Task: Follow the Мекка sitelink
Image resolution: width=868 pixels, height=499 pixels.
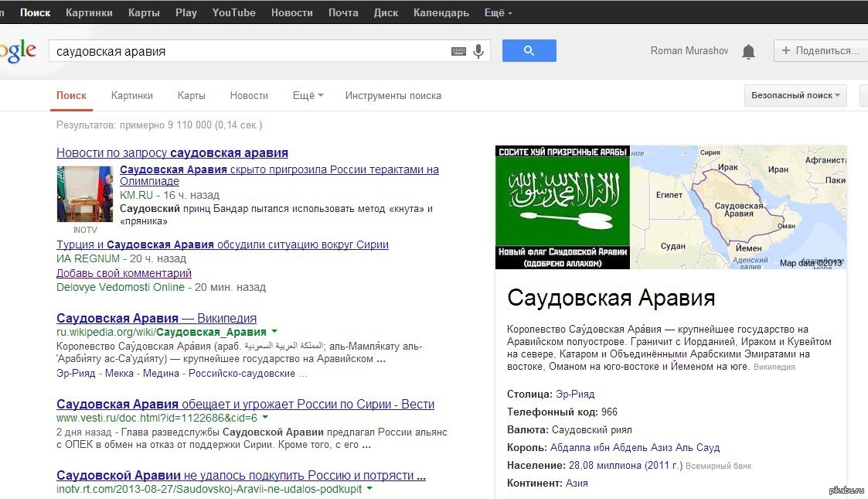Action: point(120,373)
